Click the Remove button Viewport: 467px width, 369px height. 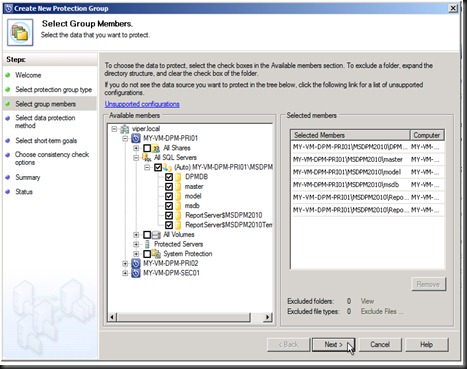coord(428,284)
